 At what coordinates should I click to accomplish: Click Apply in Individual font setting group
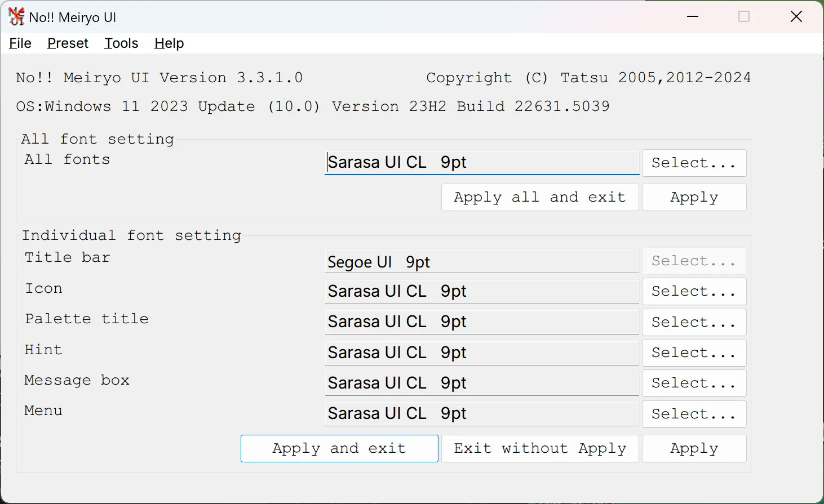(x=694, y=449)
